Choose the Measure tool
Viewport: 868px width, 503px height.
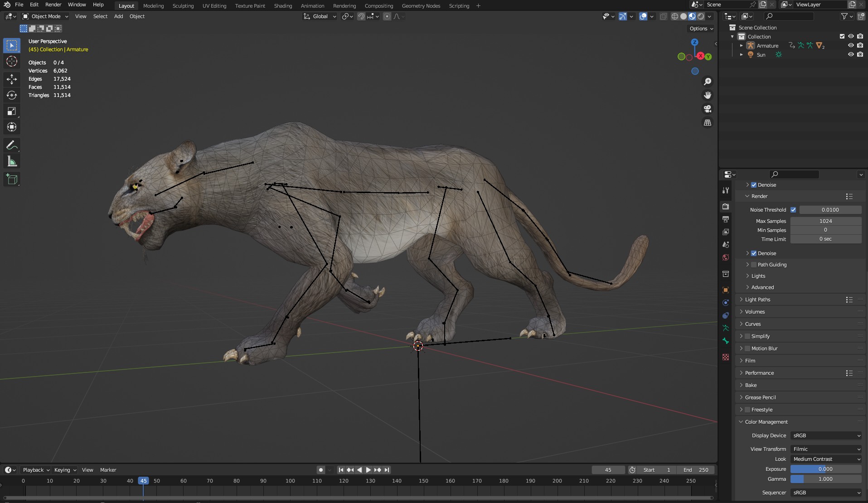[x=12, y=162]
